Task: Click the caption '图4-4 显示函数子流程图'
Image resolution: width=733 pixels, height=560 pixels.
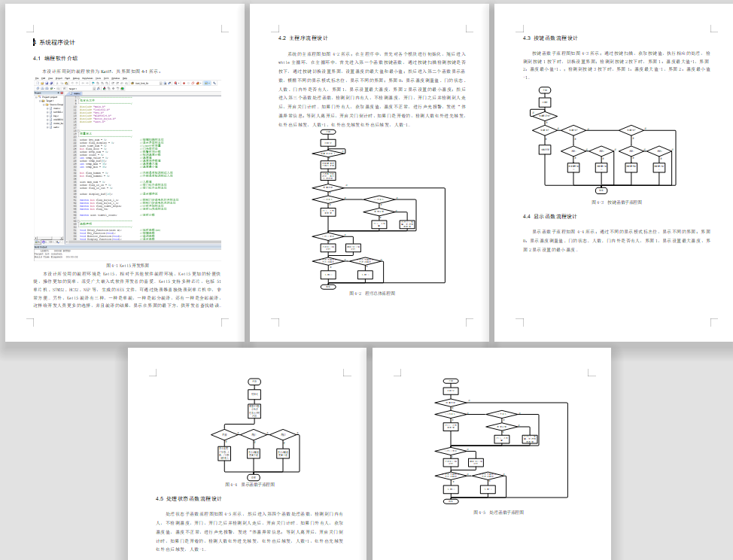Action: [250, 485]
